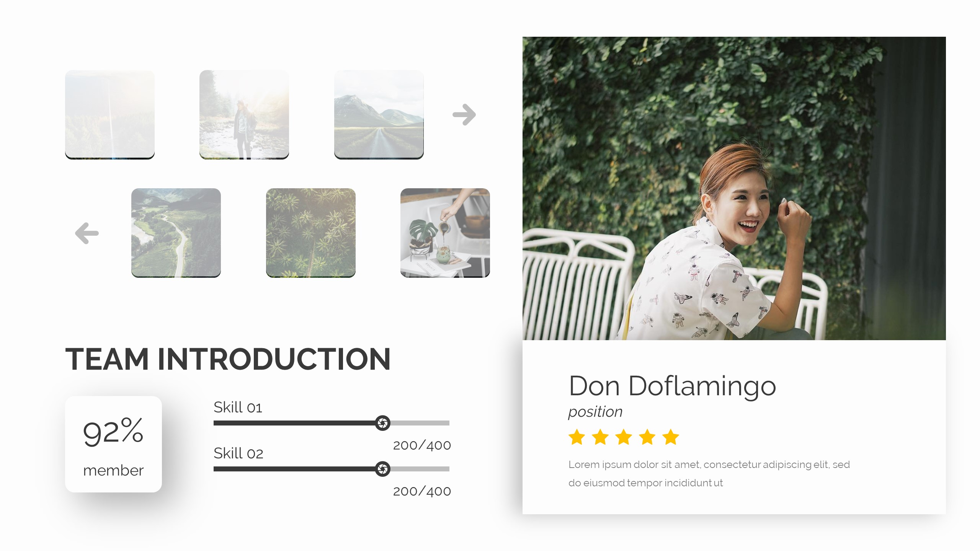Click the third yellow rating star
980x551 pixels.
click(x=624, y=437)
